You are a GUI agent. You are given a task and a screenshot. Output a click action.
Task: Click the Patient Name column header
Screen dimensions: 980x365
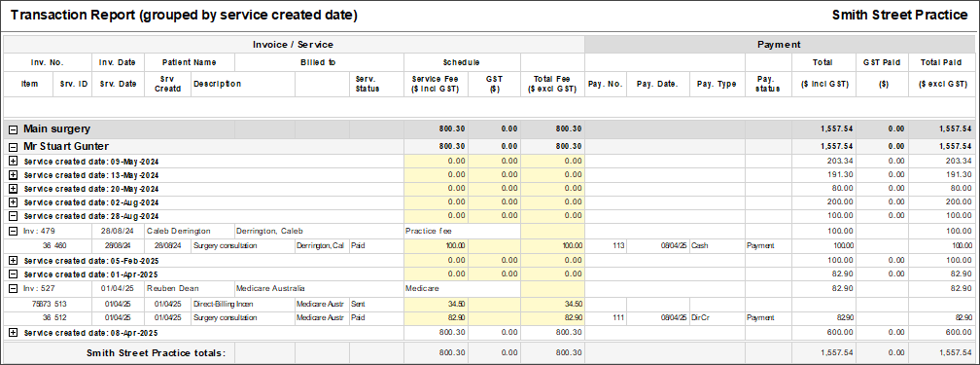(190, 62)
